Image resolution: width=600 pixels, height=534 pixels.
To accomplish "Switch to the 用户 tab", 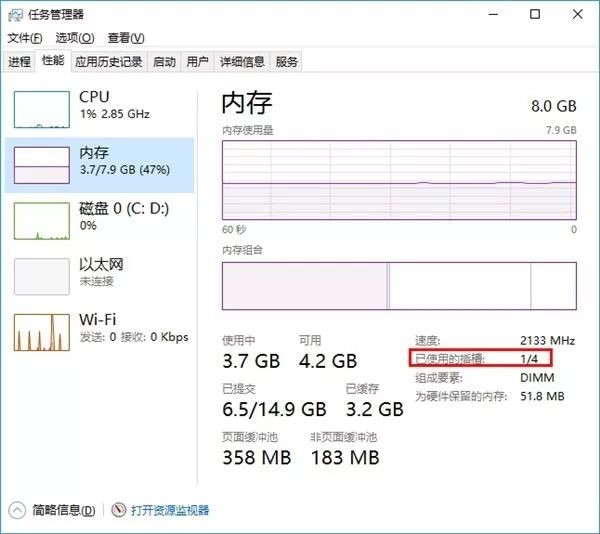I will point(198,62).
